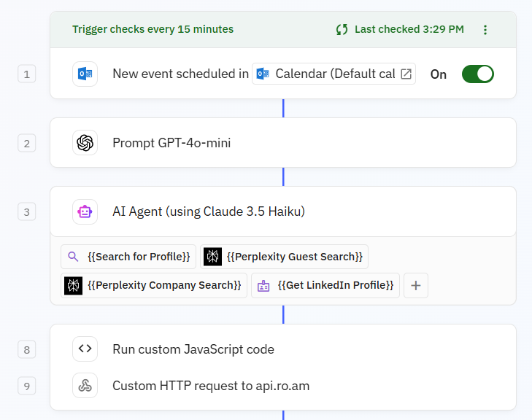Open the Custom HTTP request to api.ro.am step
This screenshot has height=420, width=532.
click(283, 386)
